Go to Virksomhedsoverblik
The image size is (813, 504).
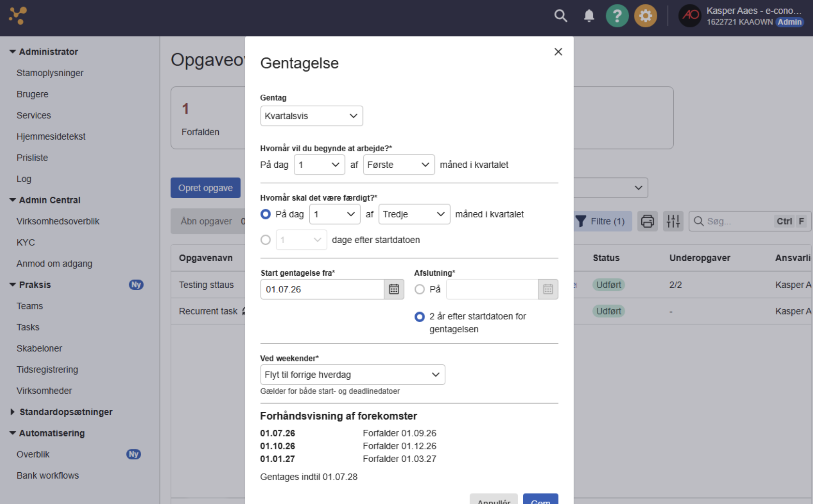click(58, 222)
